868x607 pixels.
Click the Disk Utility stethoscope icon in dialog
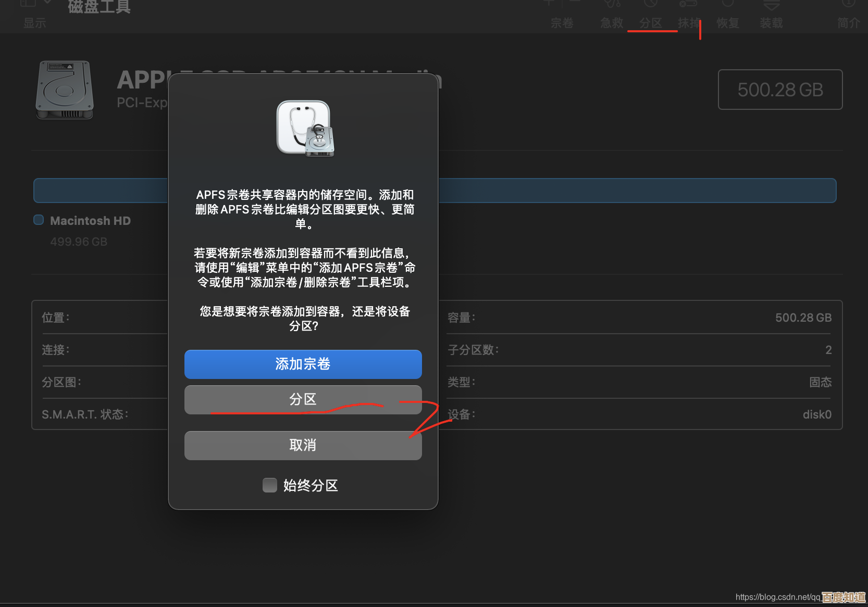click(304, 129)
